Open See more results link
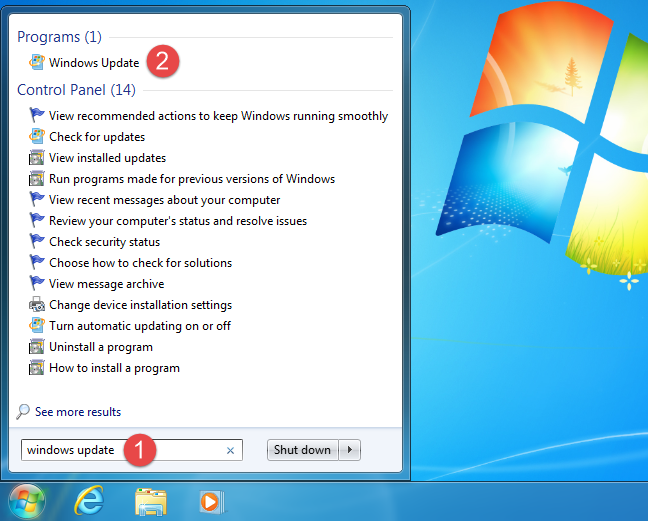The image size is (648, 521). point(78,412)
